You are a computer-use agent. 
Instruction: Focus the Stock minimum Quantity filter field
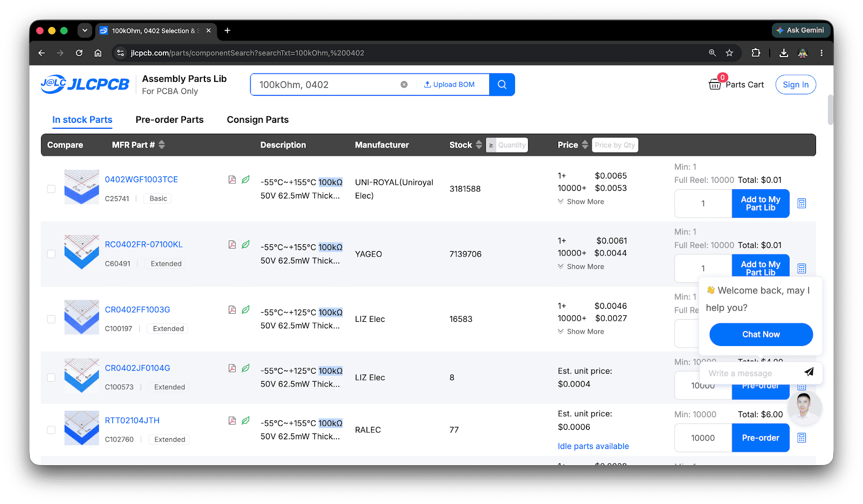point(512,145)
